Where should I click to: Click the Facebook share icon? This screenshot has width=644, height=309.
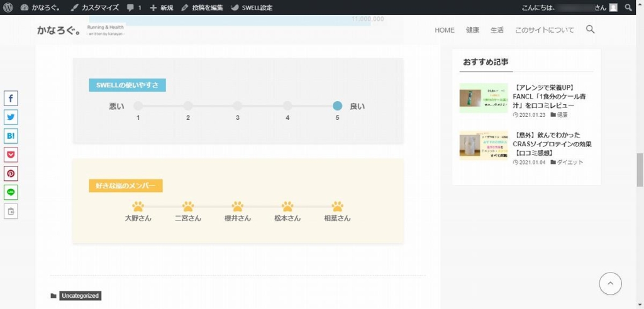(11, 98)
